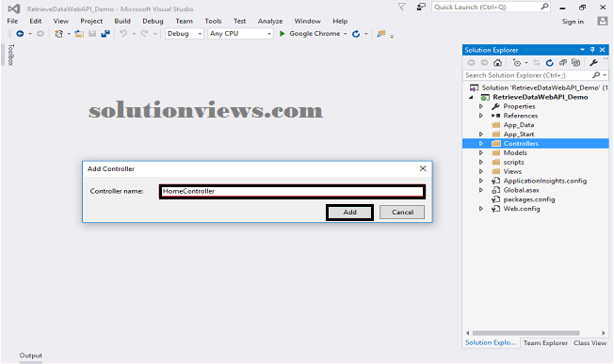Select packages.config file
614x364 pixels.
pyautogui.click(x=528, y=199)
